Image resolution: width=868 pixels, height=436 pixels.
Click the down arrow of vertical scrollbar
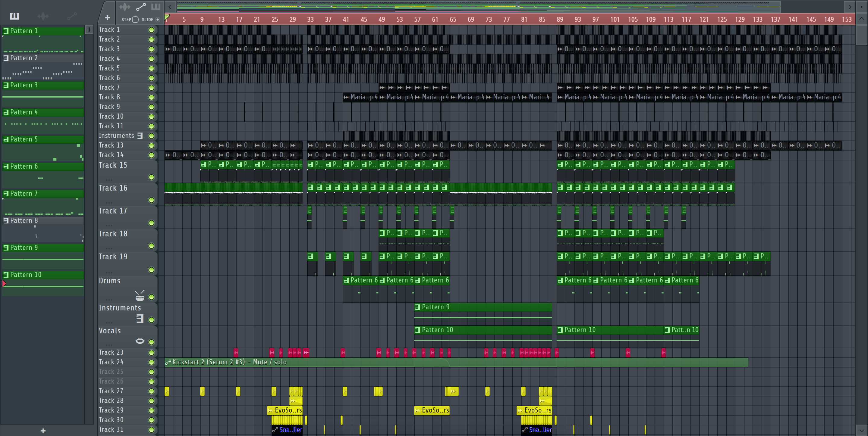862,430
